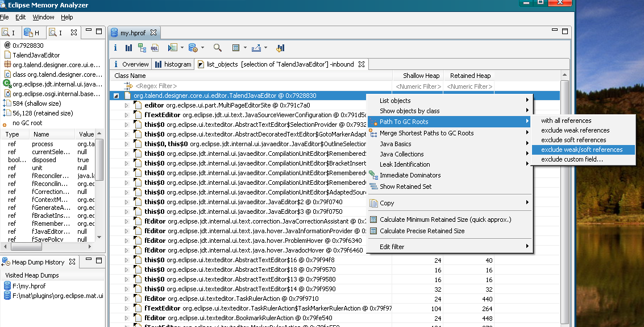Viewport: 644px width, 327px height.
Task: Click the Histogram toolbar icon
Action: click(128, 48)
